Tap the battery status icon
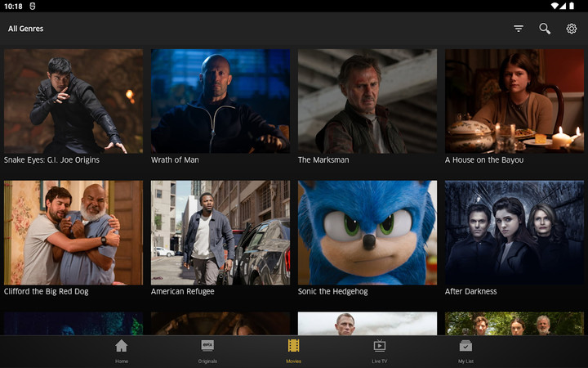Image resolution: width=588 pixels, height=368 pixels. 572,6
